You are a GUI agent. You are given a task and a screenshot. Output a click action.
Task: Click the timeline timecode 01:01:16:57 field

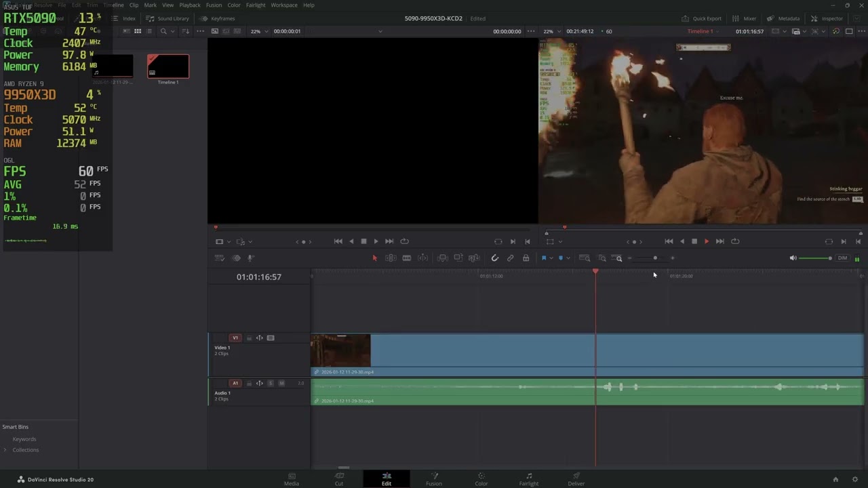click(259, 277)
